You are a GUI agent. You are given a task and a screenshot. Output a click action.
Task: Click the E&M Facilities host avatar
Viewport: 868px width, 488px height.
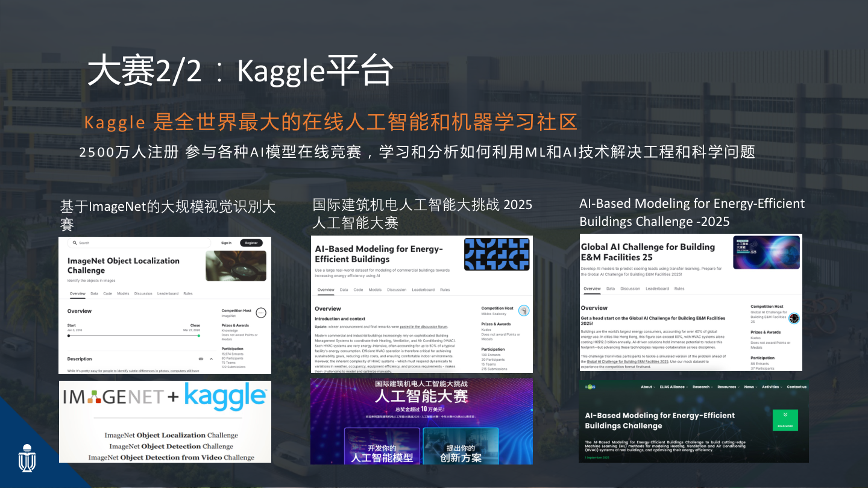pos(794,318)
